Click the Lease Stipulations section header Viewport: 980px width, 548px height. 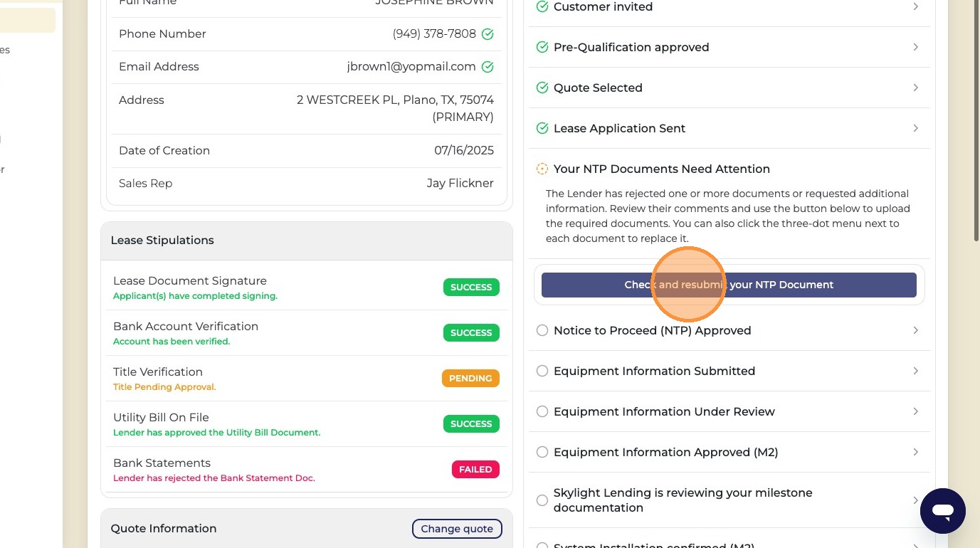pyautogui.click(x=307, y=241)
